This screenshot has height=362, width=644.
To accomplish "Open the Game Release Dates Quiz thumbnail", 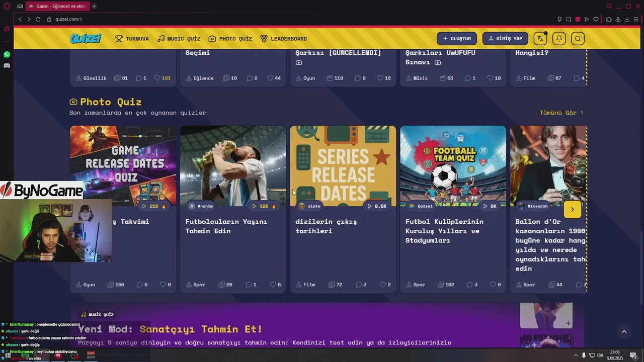I will click(x=123, y=166).
